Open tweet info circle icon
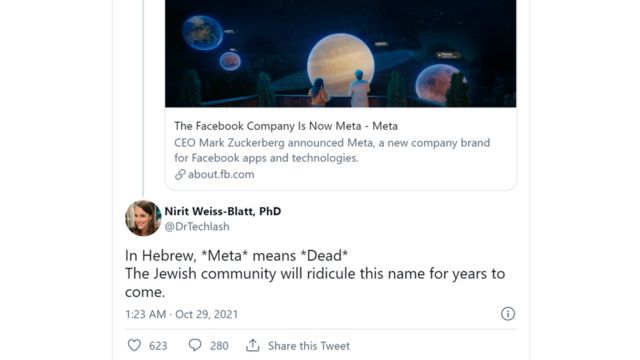Image resolution: width=640 pixels, height=360 pixels. tap(508, 314)
